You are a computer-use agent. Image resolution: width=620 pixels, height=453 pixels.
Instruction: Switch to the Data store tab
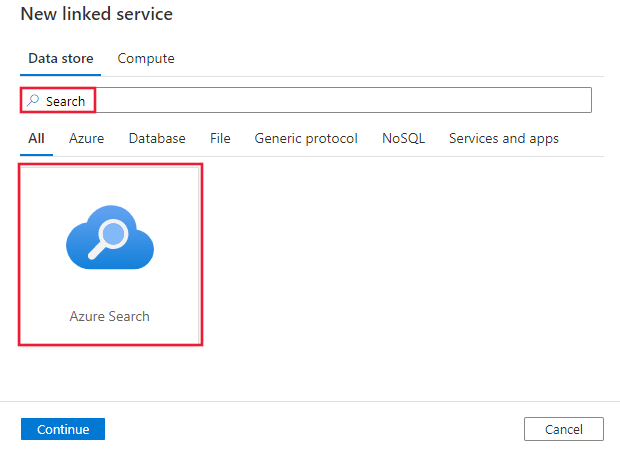click(x=61, y=58)
